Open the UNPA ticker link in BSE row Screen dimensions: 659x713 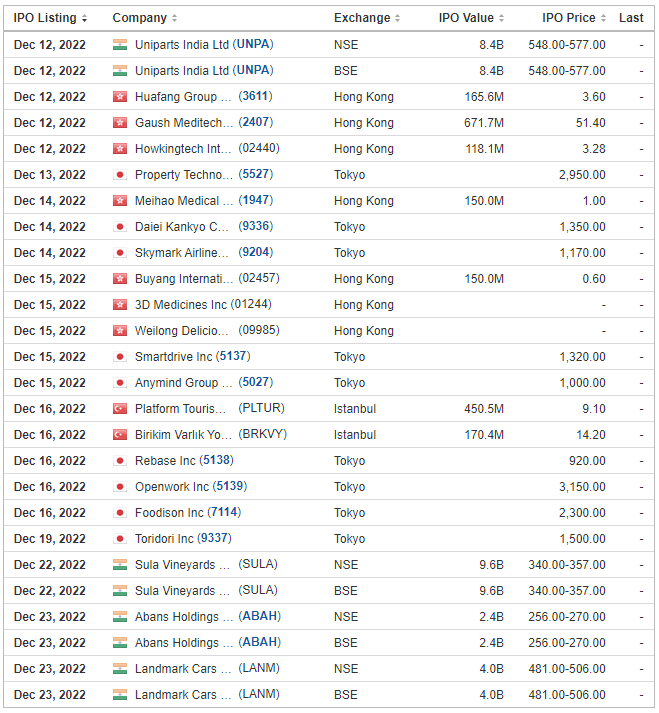click(255, 70)
